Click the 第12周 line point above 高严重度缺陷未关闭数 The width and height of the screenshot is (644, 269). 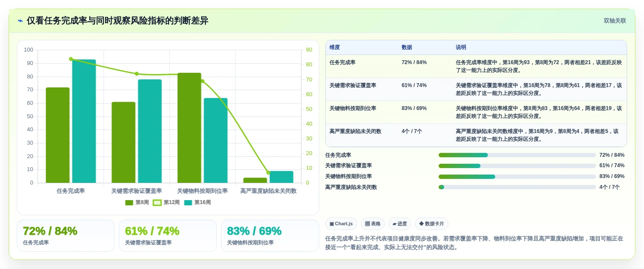click(268, 172)
